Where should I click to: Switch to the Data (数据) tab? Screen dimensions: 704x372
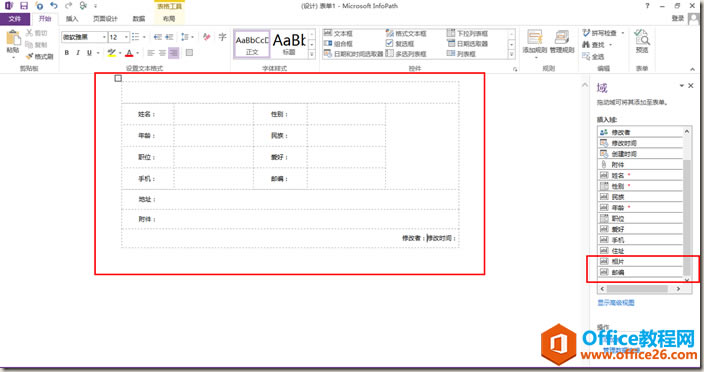(x=139, y=19)
